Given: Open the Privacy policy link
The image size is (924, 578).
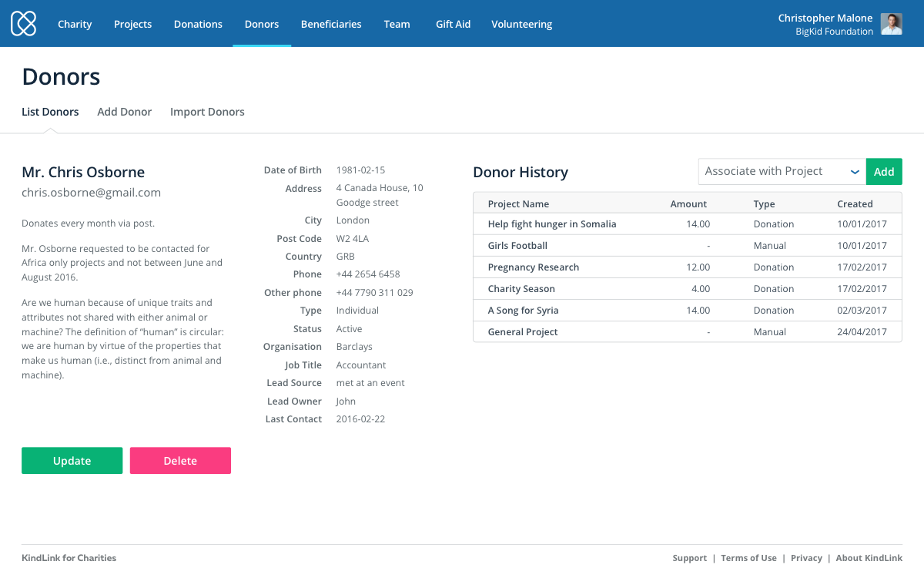Looking at the screenshot, I should (x=806, y=557).
